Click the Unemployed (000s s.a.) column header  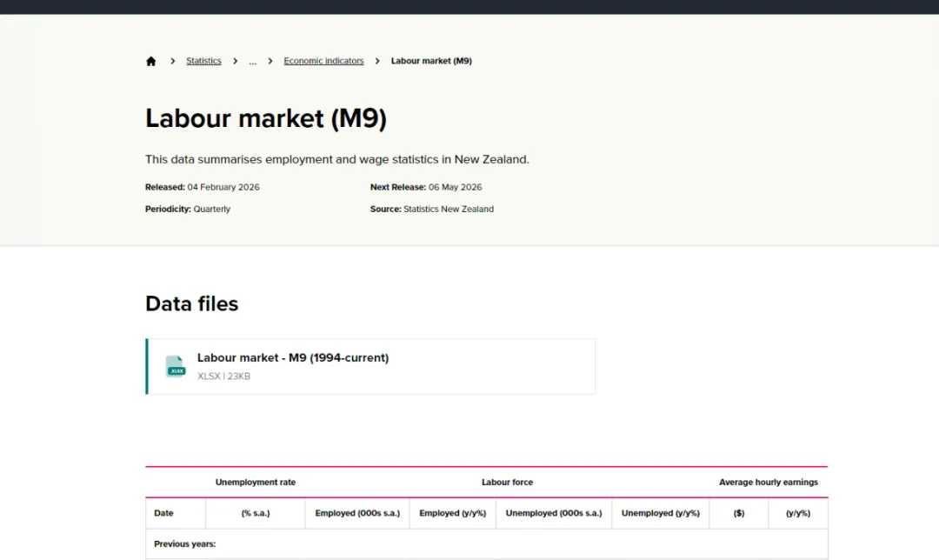pyautogui.click(x=554, y=513)
